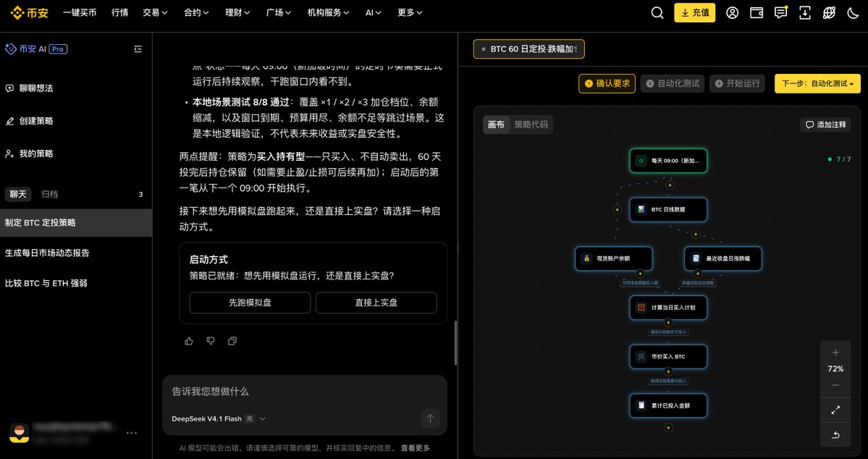The width and height of the screenshot is (868, 459).
Task: Open the language globe icon
Action: (x=829, y=13)
